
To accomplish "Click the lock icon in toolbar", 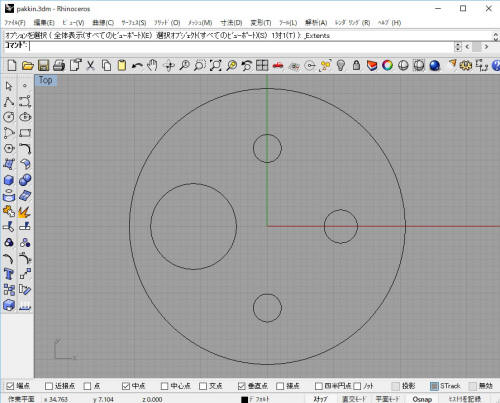I will click(x=356, y=65).
